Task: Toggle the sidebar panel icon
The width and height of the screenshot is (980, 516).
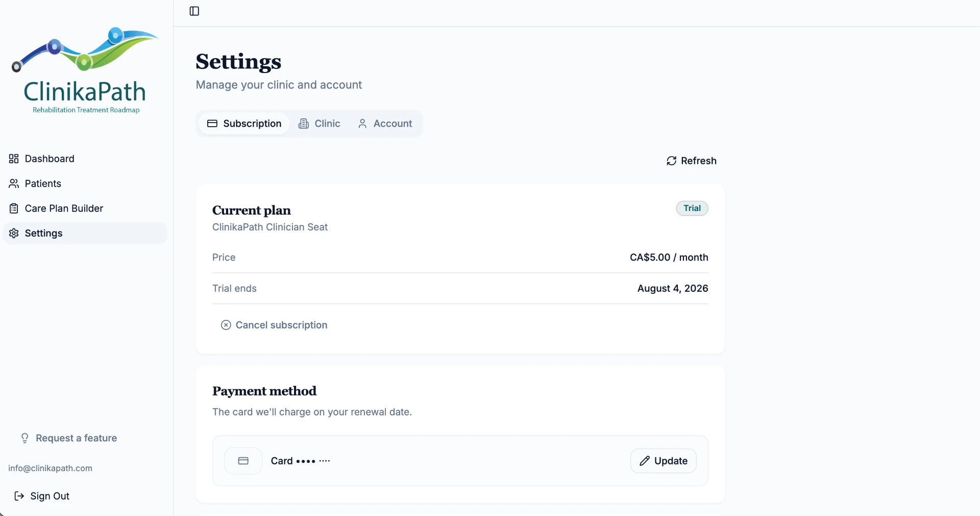Action: 194,11
